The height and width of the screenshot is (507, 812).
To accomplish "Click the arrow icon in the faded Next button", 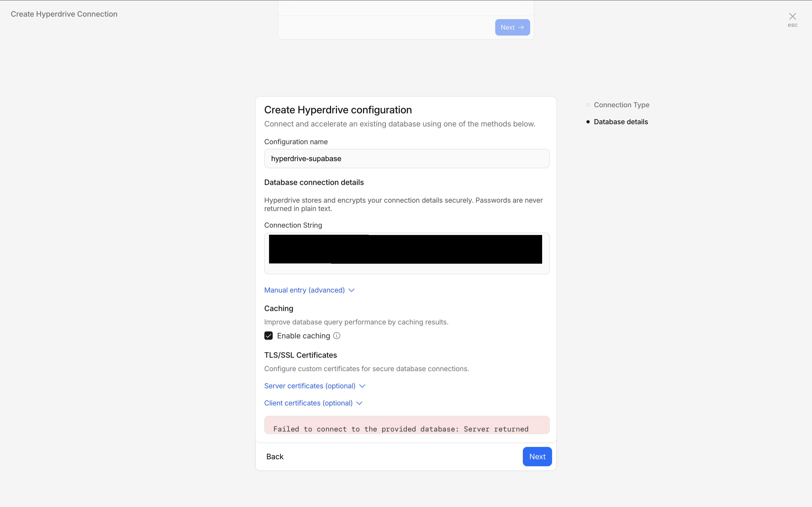I will [521, 27].
